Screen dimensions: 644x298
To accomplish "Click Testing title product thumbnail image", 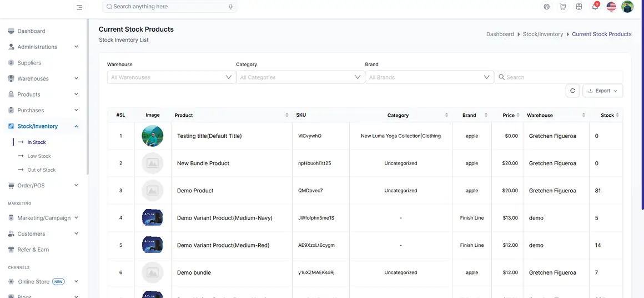I will (x=152, y=136).
